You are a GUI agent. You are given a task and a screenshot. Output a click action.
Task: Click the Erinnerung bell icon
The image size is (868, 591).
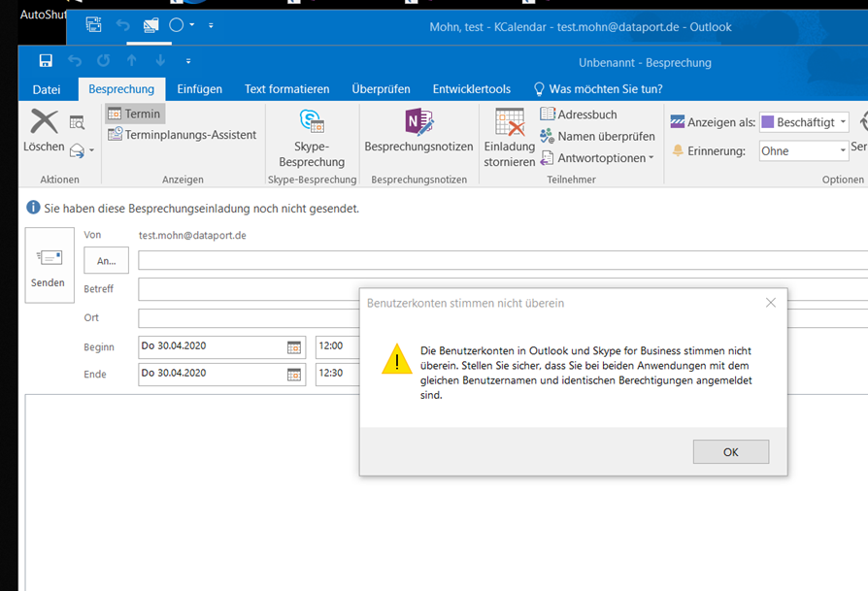(x=678, y=150)
